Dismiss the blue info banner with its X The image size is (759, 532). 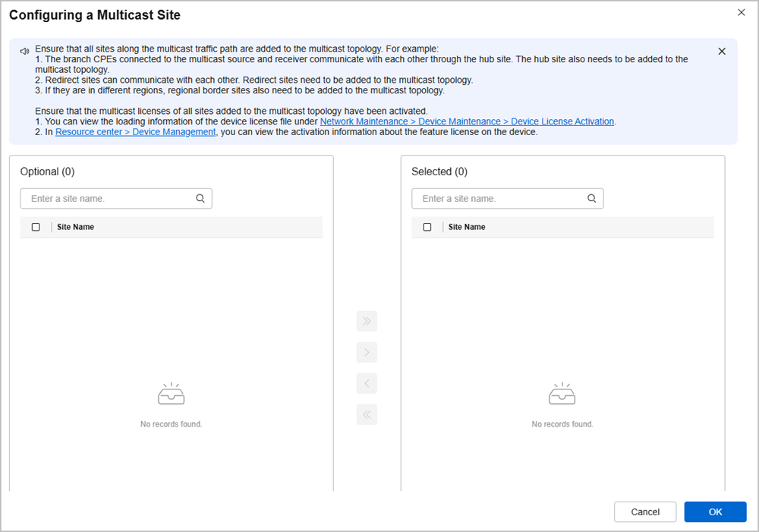(722, 52)
